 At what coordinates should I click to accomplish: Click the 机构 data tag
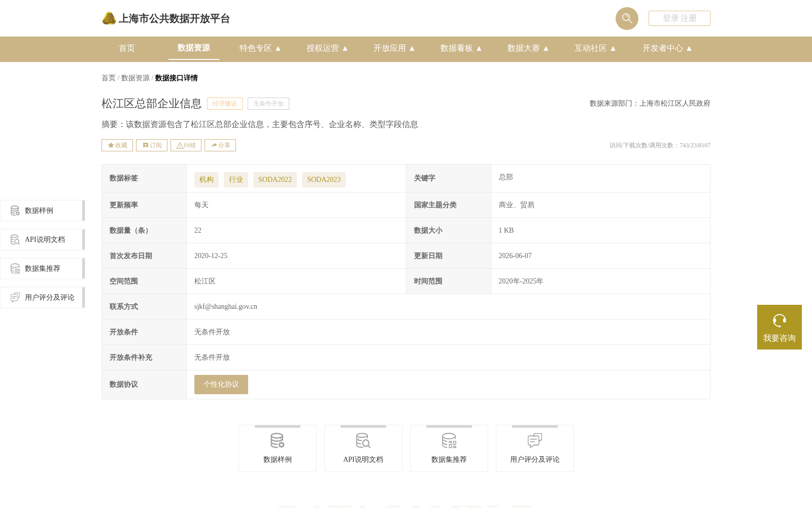(x=207, y=180)
